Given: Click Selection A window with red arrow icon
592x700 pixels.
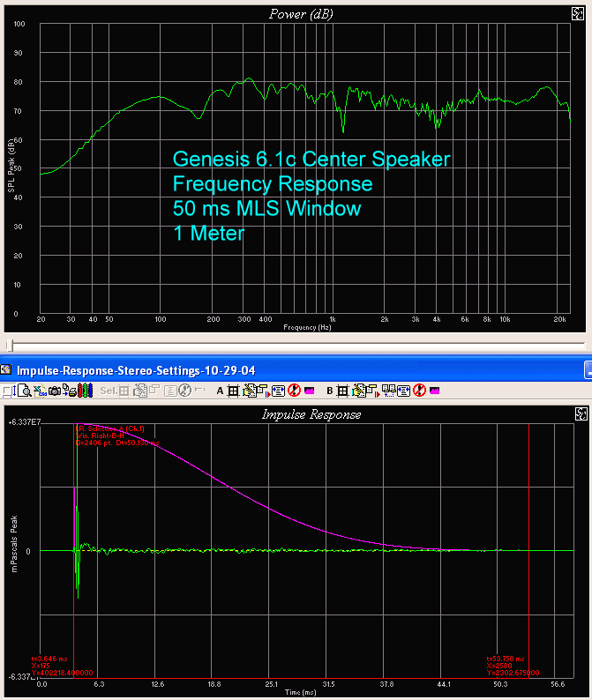Looking at the screenshot, I should point(264,391).
